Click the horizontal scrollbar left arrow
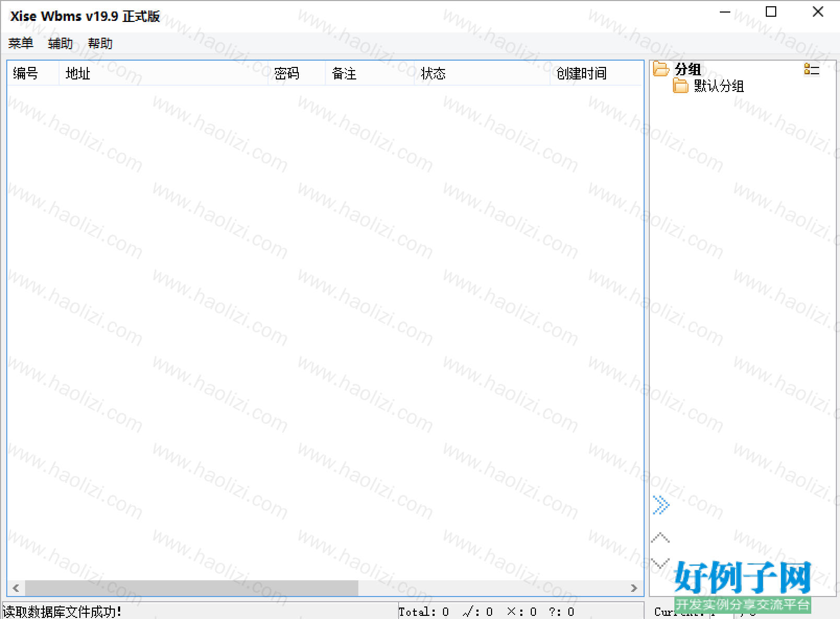Image resolution: width=840 pixels, height=619 pixels. pos(16,588)
